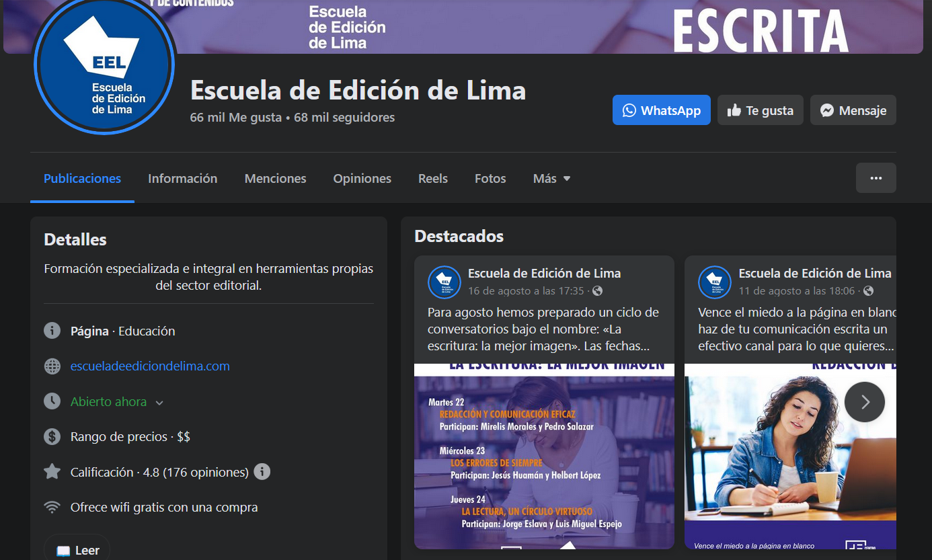Click the WhatsApp contact button
This screenshot has width=932, height=560.
point(661,110)
